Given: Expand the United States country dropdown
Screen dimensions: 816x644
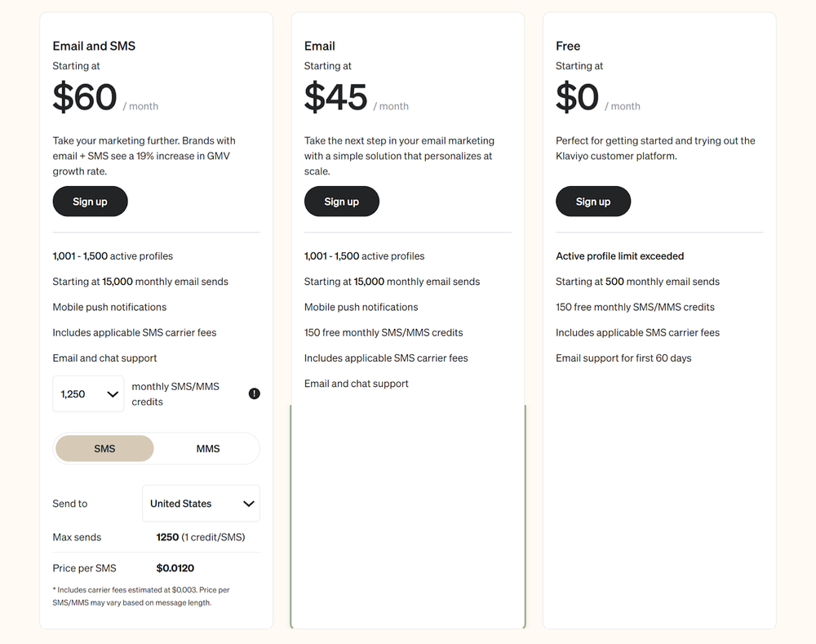Looking at the screenshot, I should [201, 504].
